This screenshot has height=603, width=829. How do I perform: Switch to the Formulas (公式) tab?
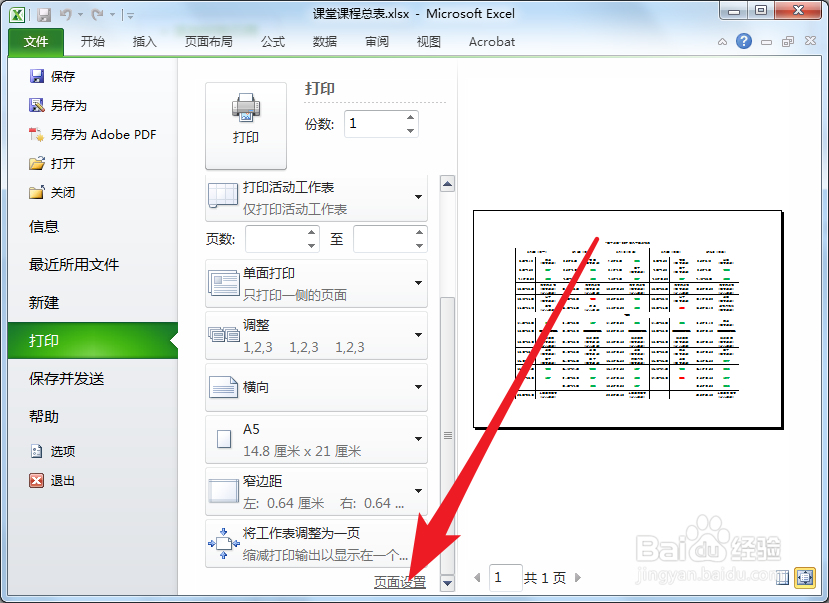coord(273,42)
